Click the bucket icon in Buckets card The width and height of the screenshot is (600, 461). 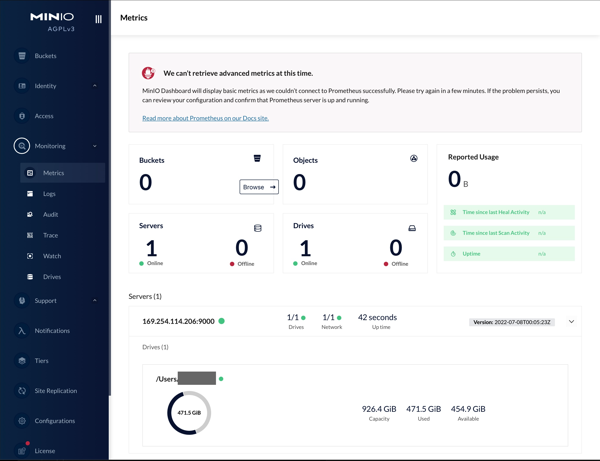[x=257, y=158]
